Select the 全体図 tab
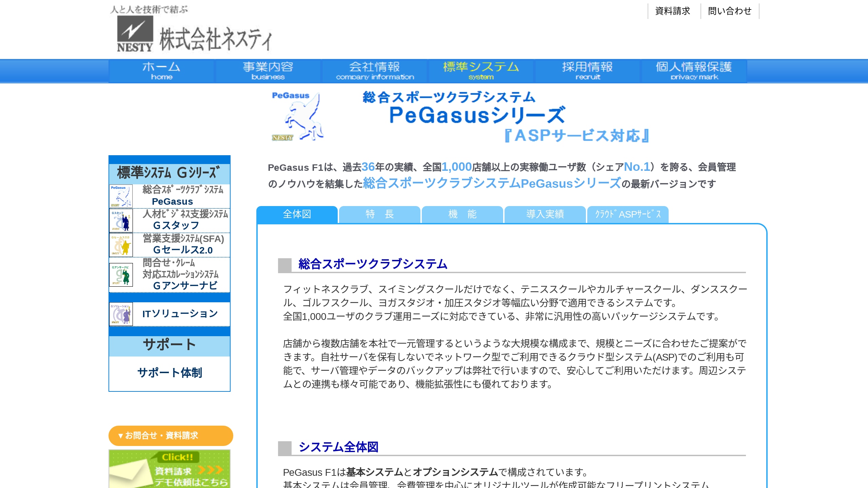 [x=297, y=214]
